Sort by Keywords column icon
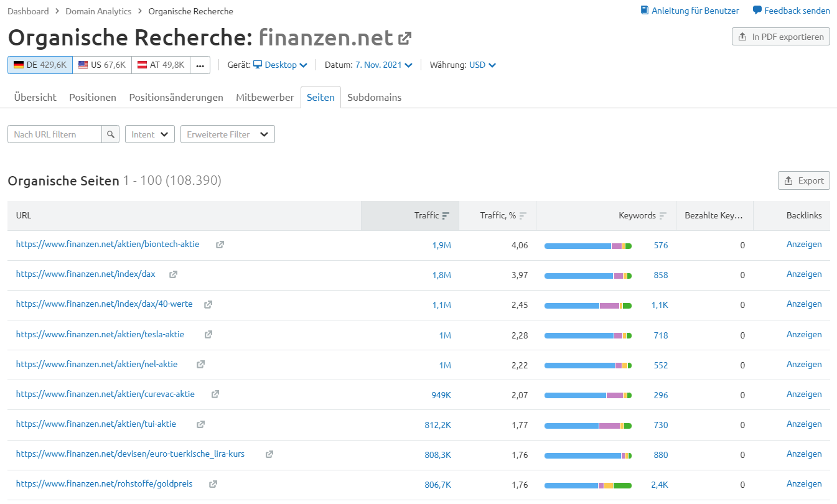837x504 pixels. tap(663, 216)
